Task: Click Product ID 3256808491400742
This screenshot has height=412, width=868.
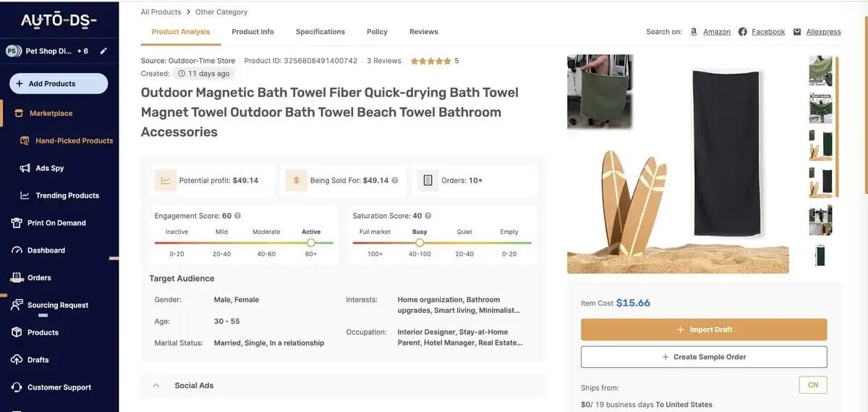Action: click(x=301, y=61)
